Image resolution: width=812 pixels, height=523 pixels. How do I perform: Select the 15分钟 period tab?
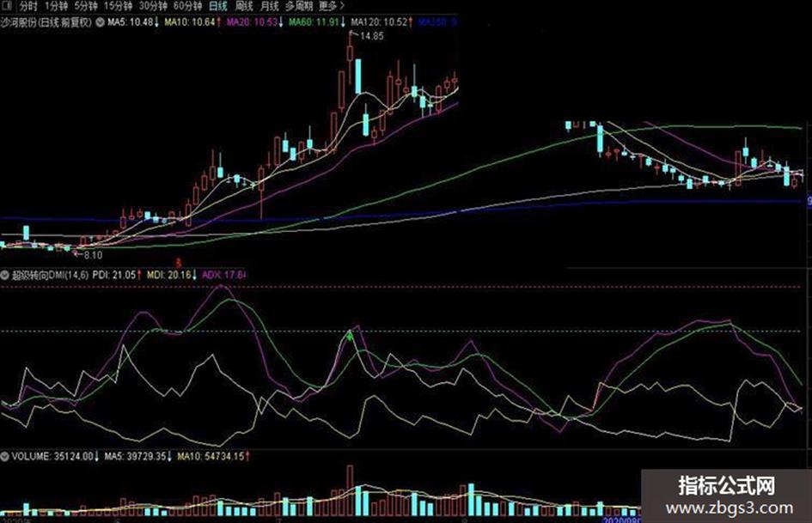[x=118, y=6]
